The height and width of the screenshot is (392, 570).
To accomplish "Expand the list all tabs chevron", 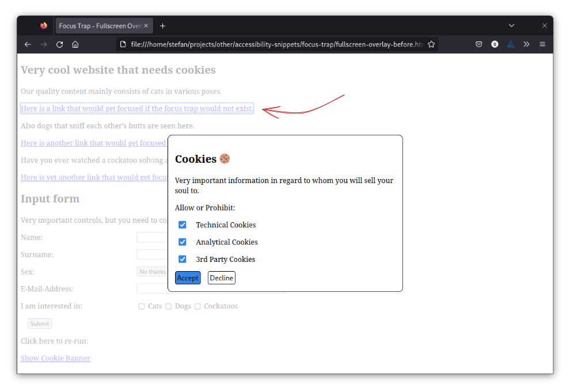I will pos(511,26).
